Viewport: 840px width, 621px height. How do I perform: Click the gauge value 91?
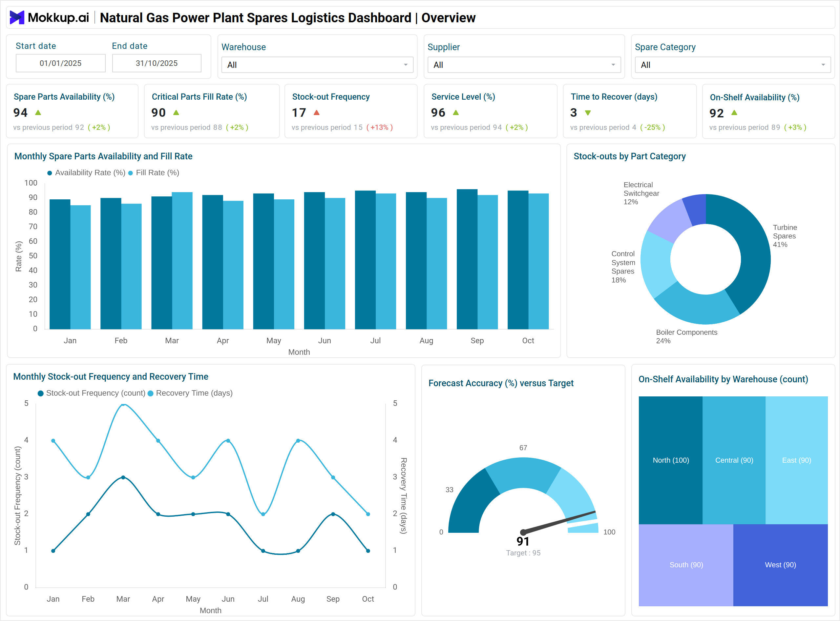(x=523, y=541)
